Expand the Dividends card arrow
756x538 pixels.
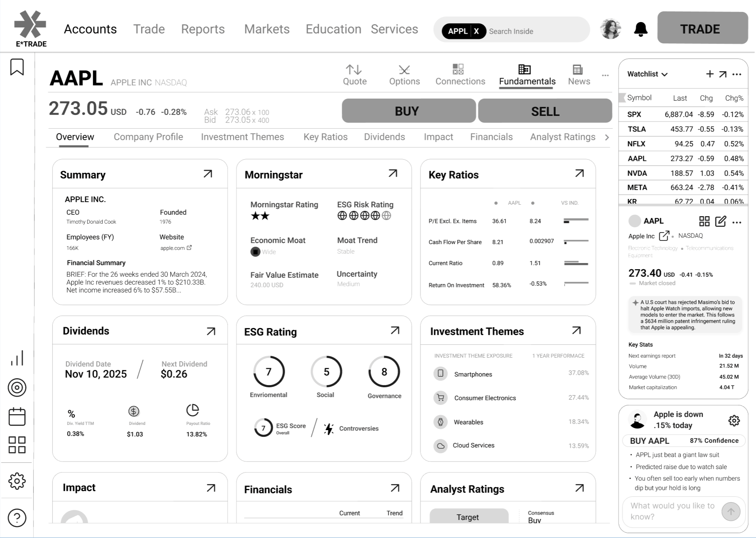(211, 331)
